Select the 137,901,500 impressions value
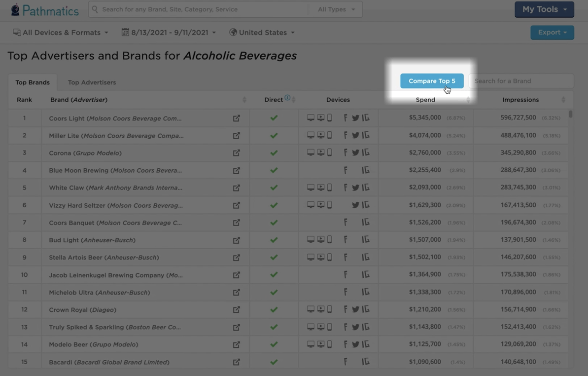588x376 pixels. 518,239
